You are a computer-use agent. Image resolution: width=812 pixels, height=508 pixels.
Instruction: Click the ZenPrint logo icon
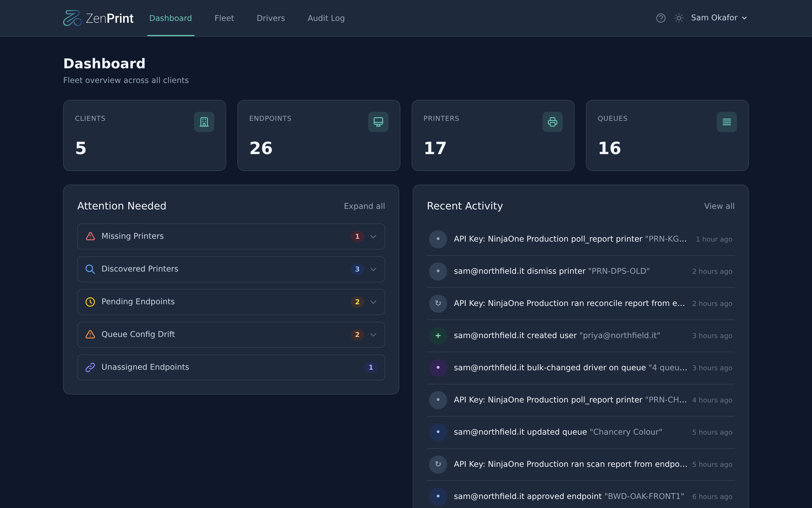point(72,18)
